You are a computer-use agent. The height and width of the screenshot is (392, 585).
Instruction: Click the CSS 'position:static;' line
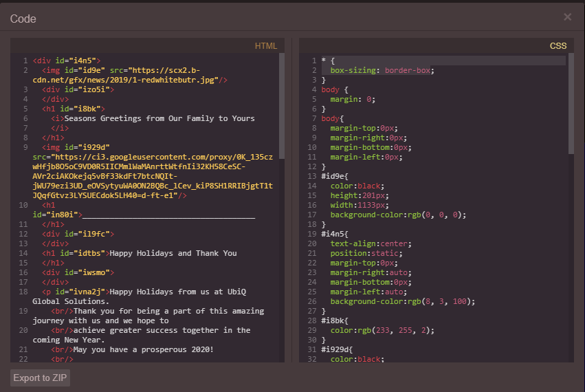366,254
